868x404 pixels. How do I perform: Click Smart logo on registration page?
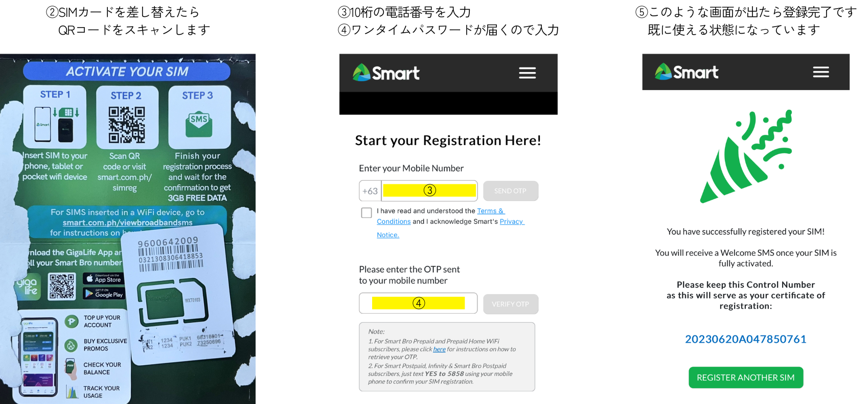[x=386, y=73]
